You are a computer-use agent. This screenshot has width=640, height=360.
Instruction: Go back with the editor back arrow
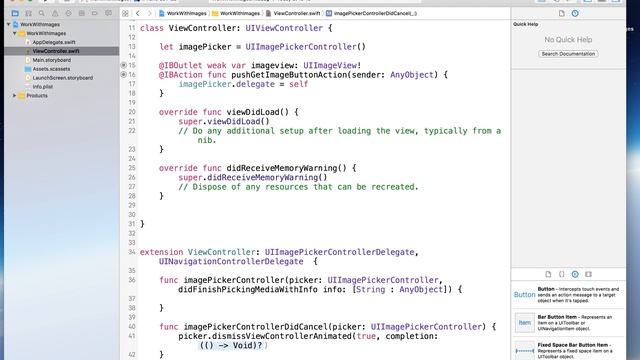coord(138,13)
